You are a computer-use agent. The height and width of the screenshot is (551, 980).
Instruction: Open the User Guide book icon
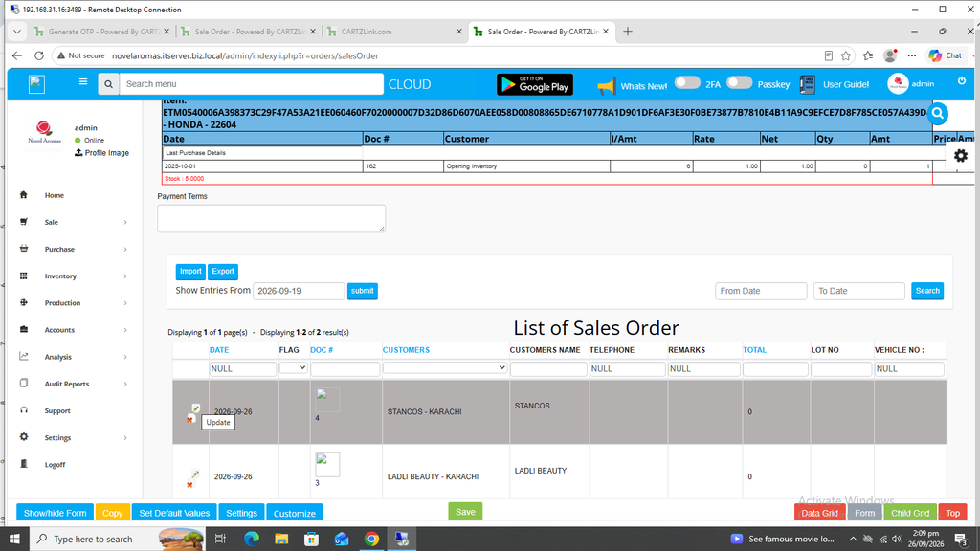[x=808, y=84]
